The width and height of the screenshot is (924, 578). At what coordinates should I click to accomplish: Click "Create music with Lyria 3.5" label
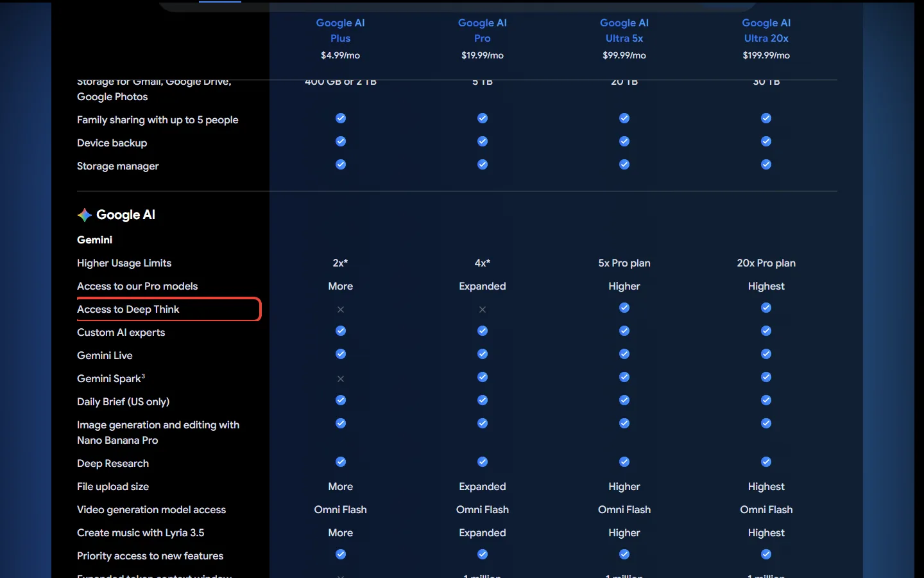(141, 533)
